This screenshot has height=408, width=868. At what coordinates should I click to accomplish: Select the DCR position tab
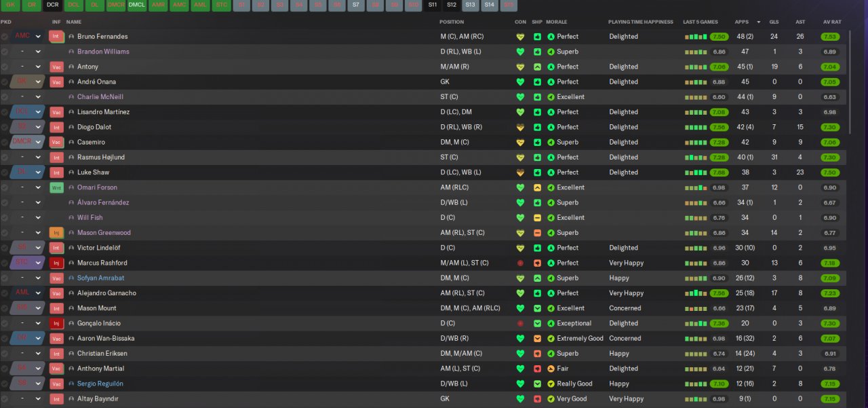53,5
